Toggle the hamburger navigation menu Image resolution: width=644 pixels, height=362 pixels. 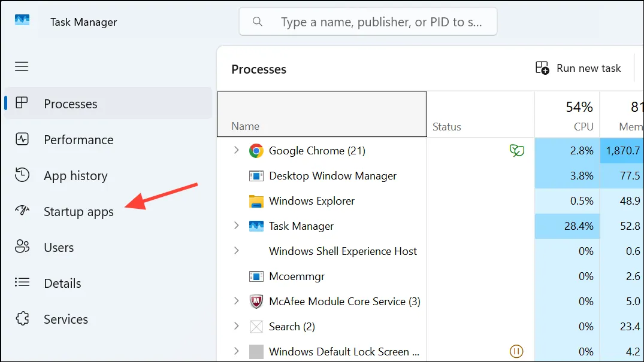[22, 66]
